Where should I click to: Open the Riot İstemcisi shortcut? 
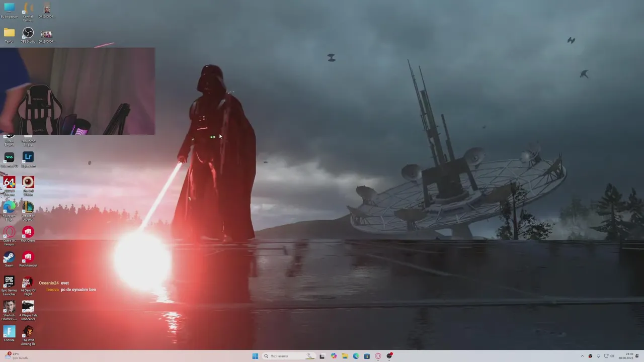click(x=28, y=259)
